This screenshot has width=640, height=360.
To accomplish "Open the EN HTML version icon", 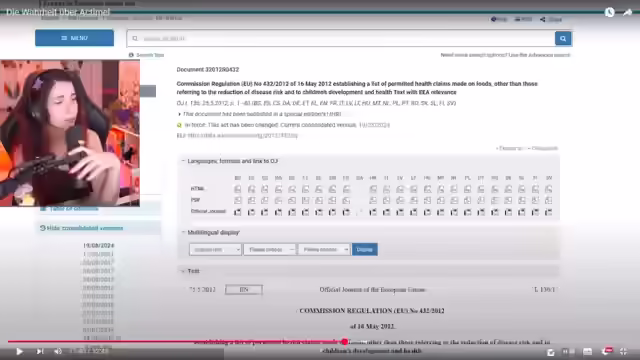I will pos(332,189).
